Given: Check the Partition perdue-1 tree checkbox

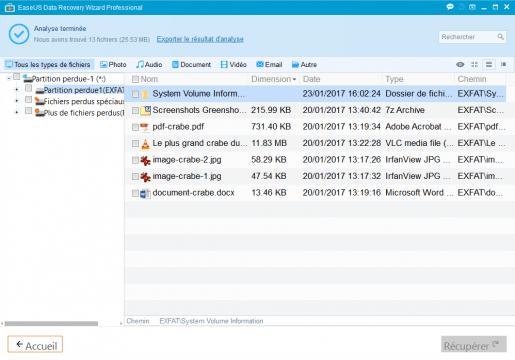Looking at the screenshot, I should click(x=17, y=77).
